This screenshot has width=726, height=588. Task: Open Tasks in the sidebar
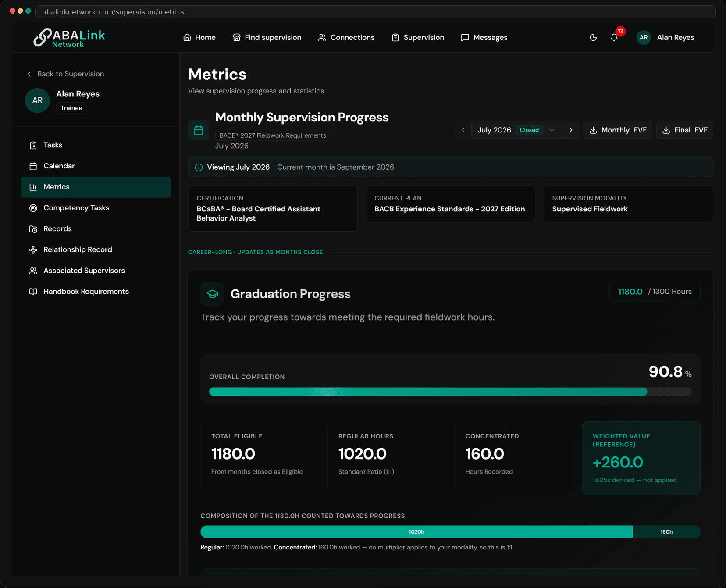click(96, 145)
